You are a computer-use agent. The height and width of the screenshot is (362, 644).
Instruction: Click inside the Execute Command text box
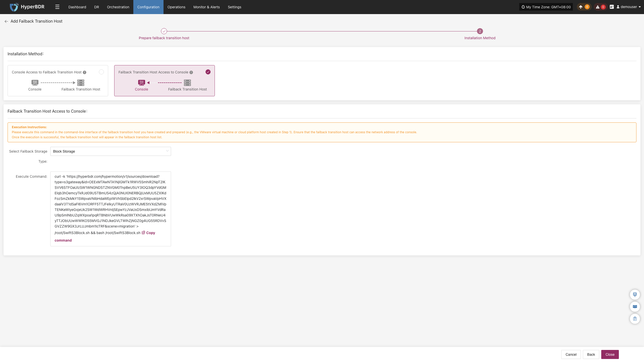point(111,209)
